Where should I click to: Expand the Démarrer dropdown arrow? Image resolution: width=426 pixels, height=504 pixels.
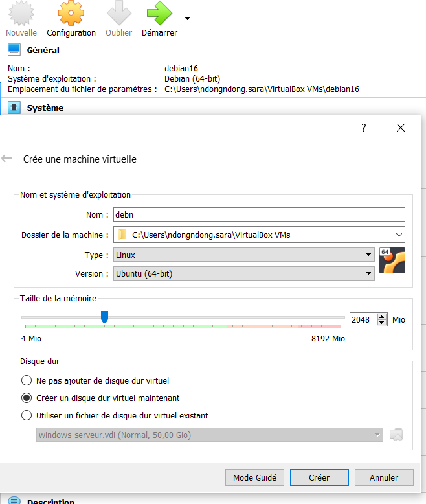[x=187, y=18]
